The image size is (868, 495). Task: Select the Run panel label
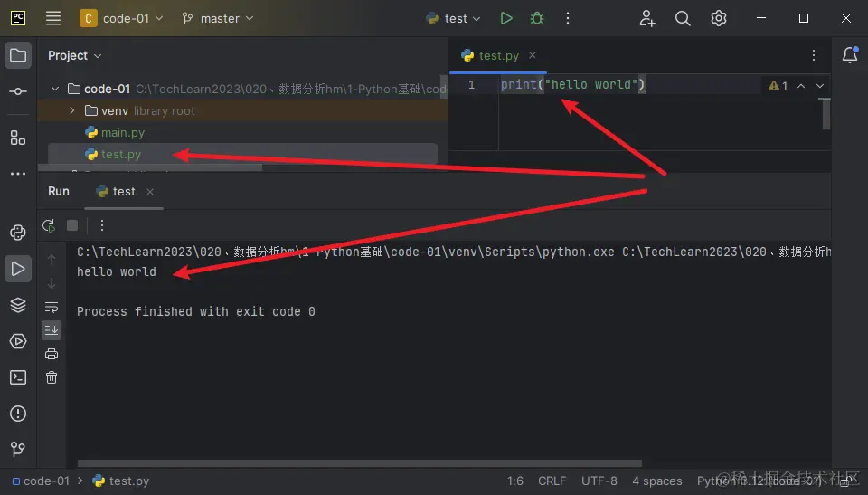(x=59, y=191)
